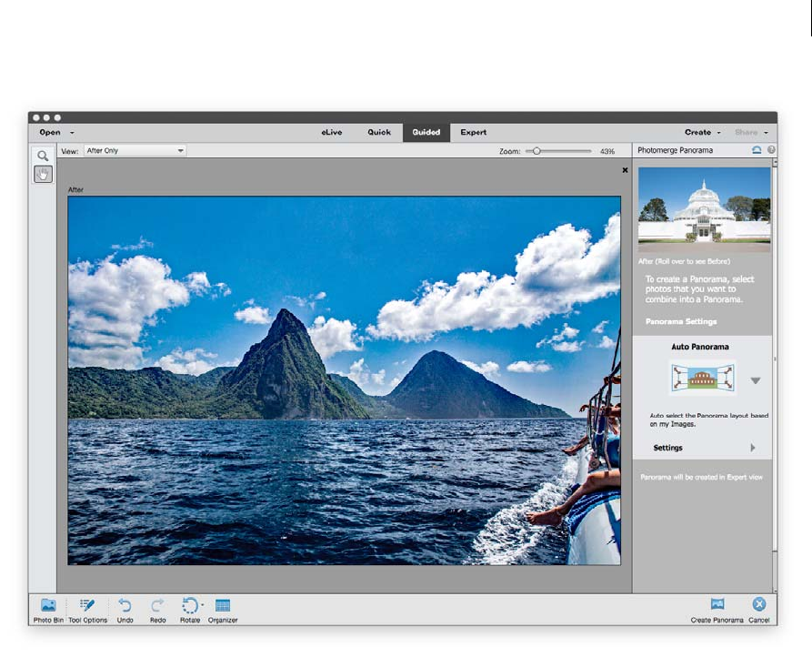
Task: Switch to the eLive tab
Action: click(331, 133)
